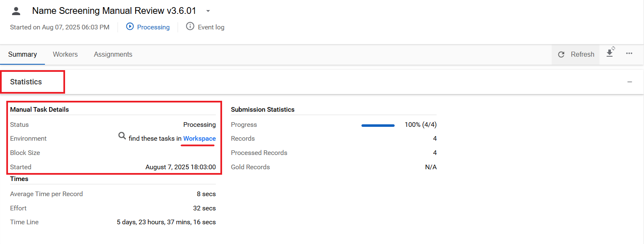This screenshot has width=644, height=244.
Task: Click the person icon beside the job title
Action: pos(16,11)
